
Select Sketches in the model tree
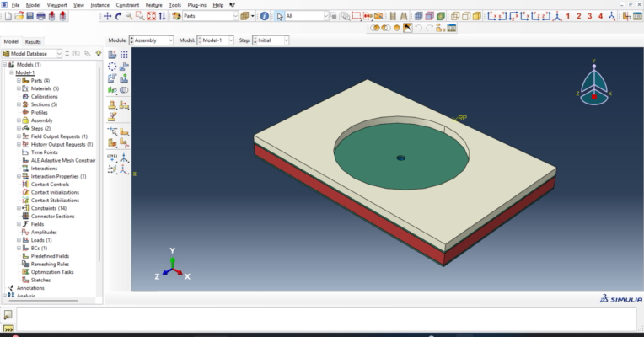coord(40,280)
